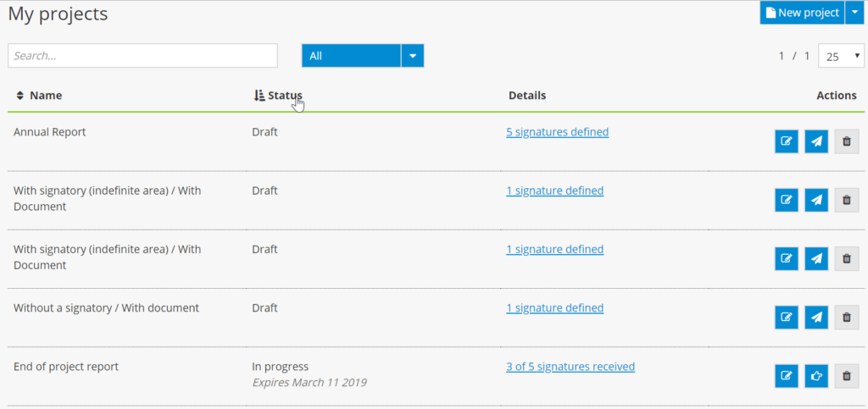
Task: Delete the Without a signatory project
Action: tap(846, 318)
